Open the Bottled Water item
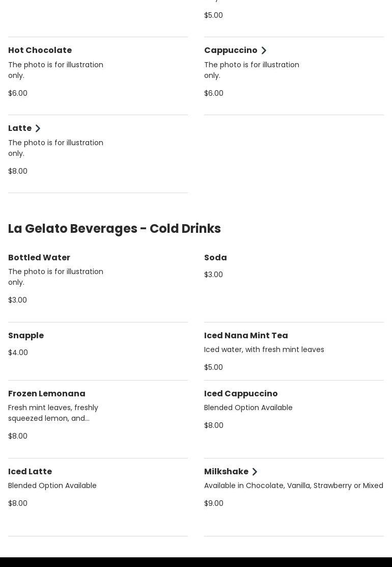This screenshot has width=392, height=567. point(39,257)
